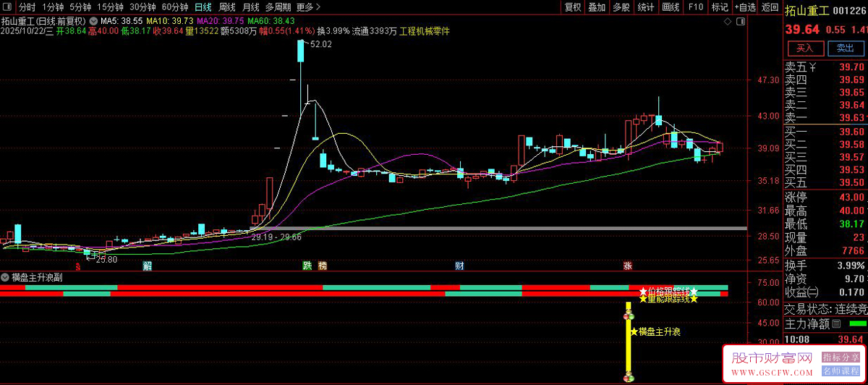The image size is (868, 385).
Task: Click the 工程机械零件 sector label
Action: (425, 31)
